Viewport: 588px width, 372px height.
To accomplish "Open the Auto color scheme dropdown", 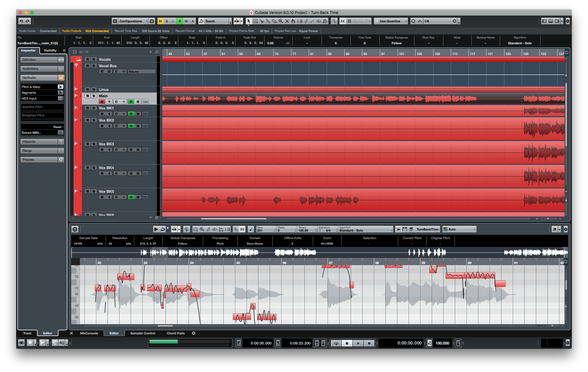I will click(460, 229).
